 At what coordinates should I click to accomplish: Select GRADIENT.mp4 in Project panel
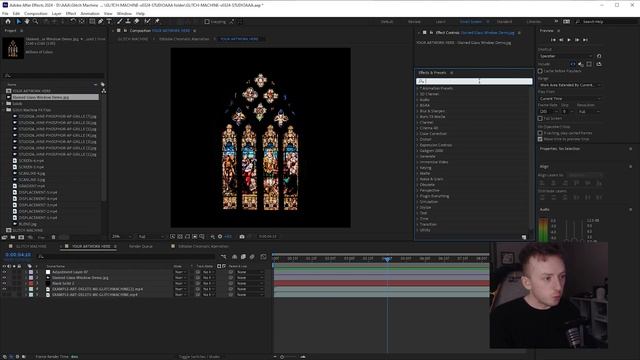[31, 186]
